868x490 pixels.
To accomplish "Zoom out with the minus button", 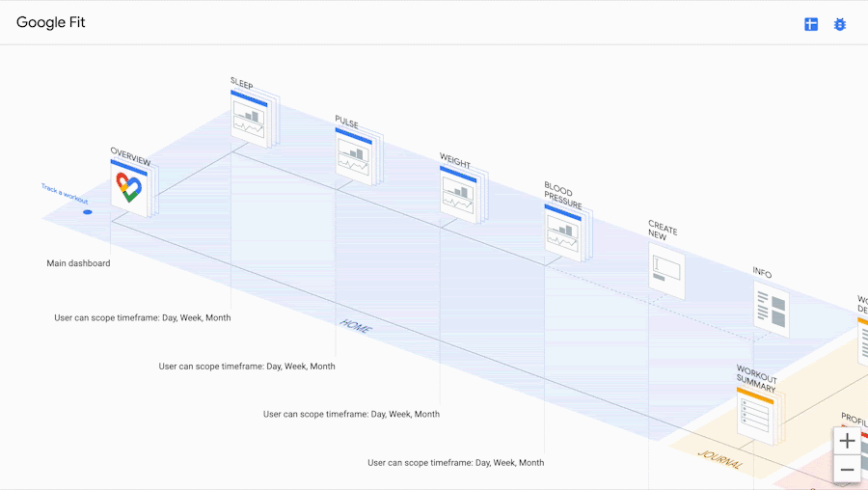I will pos(847,470).
